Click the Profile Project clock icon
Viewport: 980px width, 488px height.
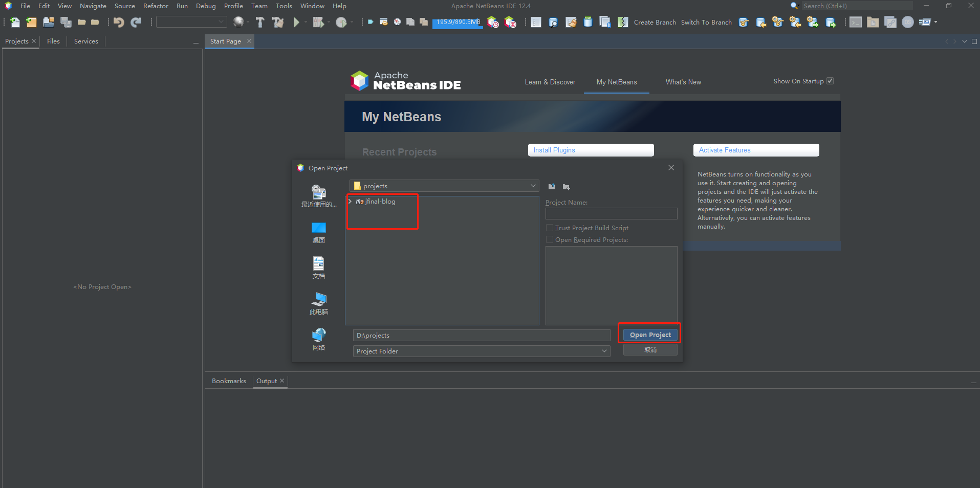pos(341,22)
